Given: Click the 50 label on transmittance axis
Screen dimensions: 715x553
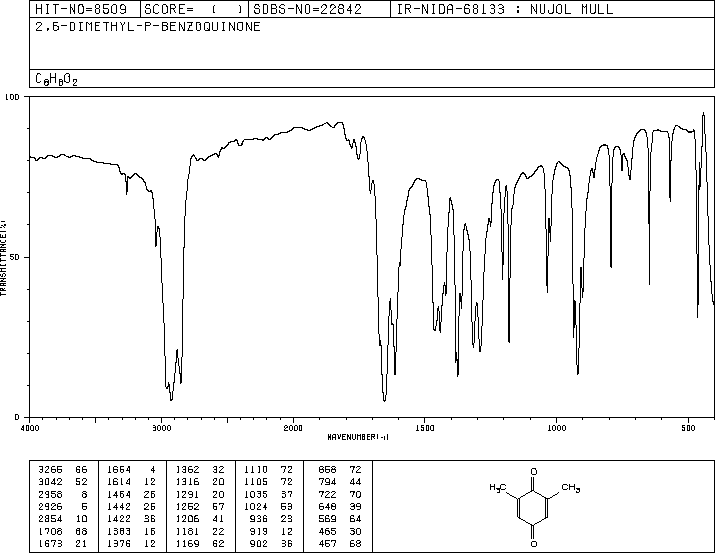Looking at the screenshot, I should pyautogui.click(x=15, y=257).
